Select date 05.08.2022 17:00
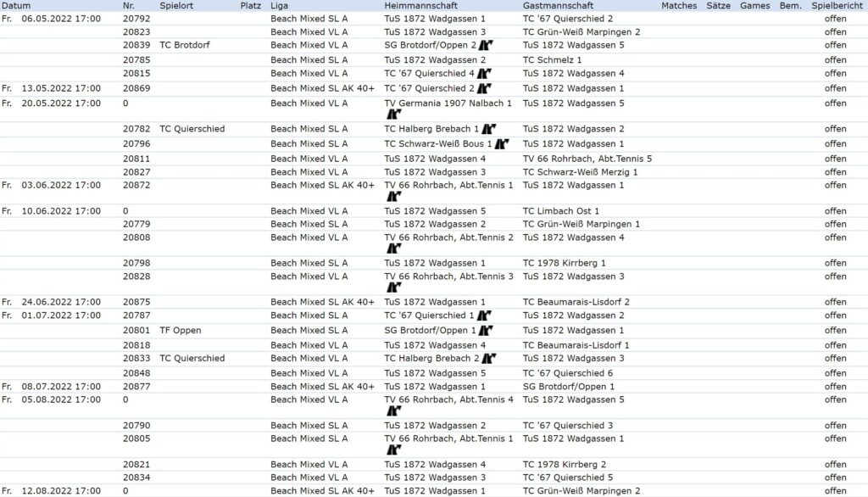 click(61, 400)
